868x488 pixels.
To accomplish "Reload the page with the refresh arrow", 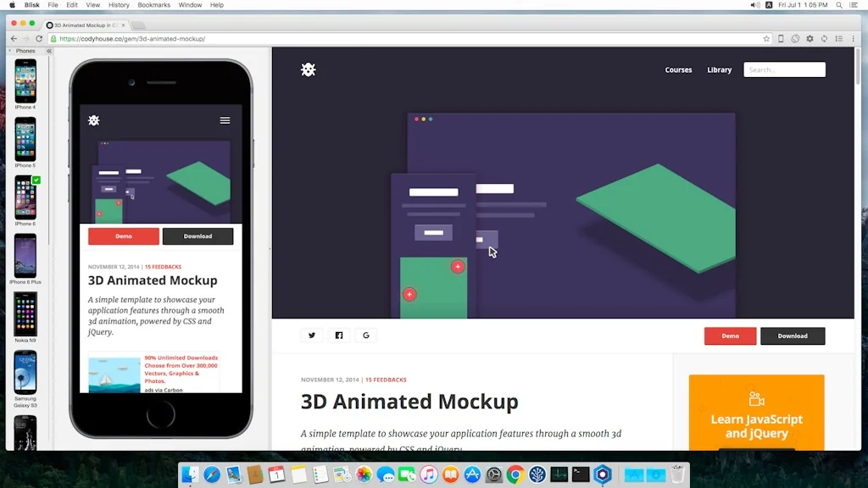I will pos(38,39).
